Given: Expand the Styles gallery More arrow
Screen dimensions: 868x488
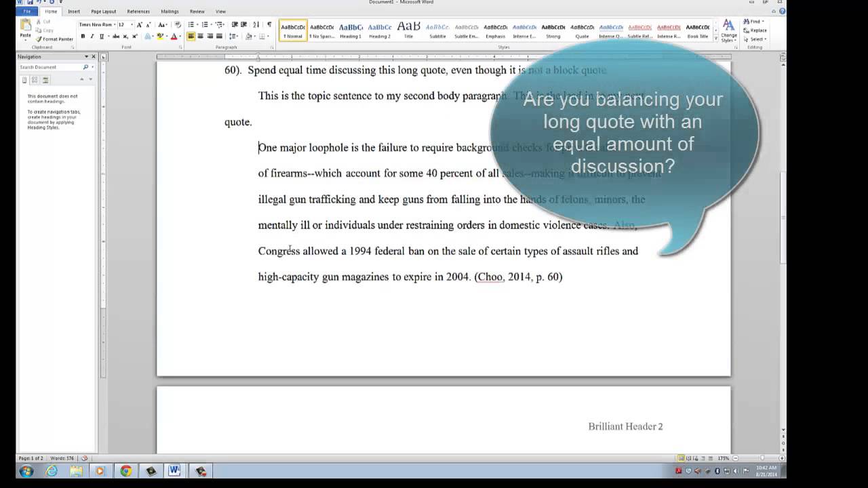Looking at the screenshot, I should [716, 39].
